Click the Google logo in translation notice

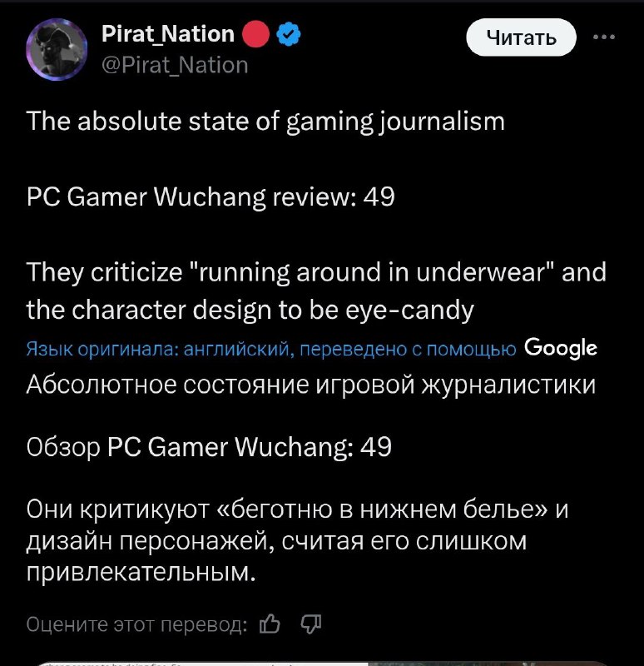click(562, 348)
